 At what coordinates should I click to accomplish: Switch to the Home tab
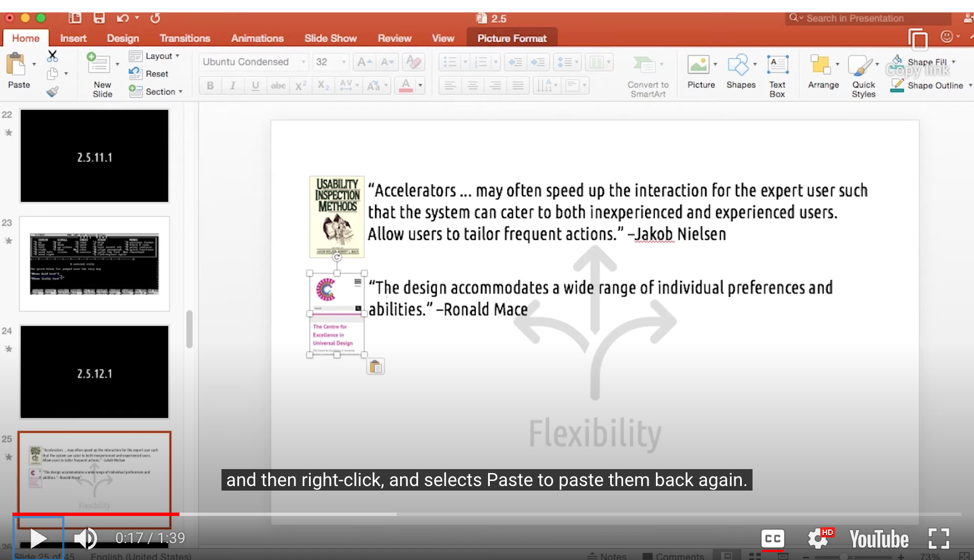[26, 38]
